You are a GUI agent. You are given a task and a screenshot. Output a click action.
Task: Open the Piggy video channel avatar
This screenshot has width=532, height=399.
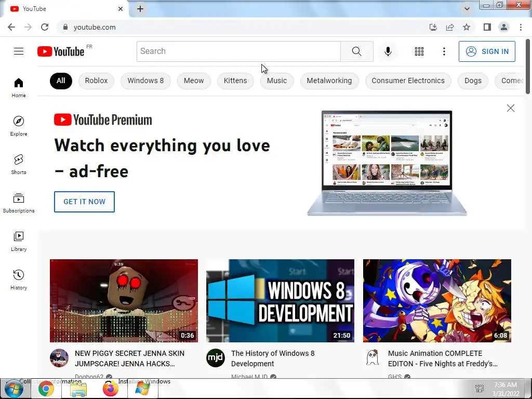(59, 357)
